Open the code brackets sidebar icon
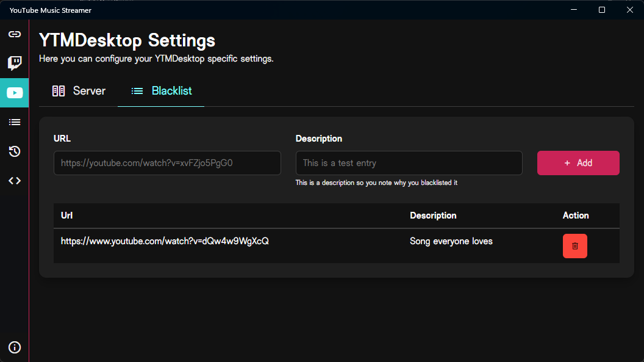644x362 pixels. (15, 181)
